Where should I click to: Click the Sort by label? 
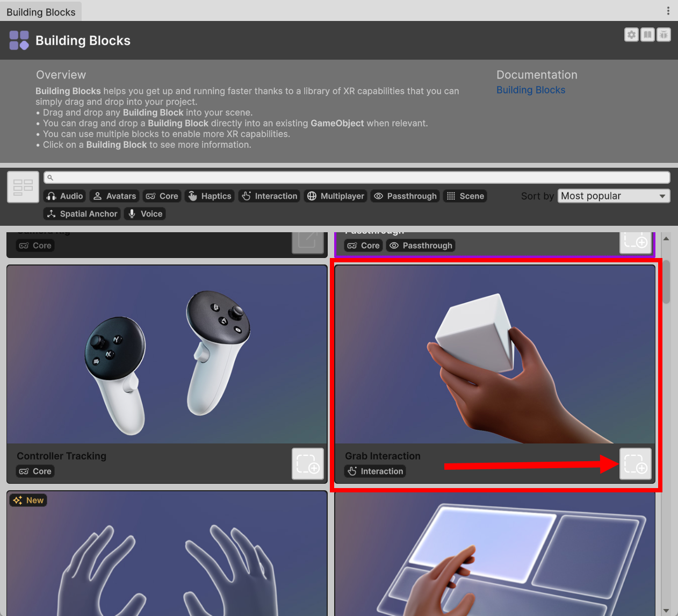(x=537, y=196)
